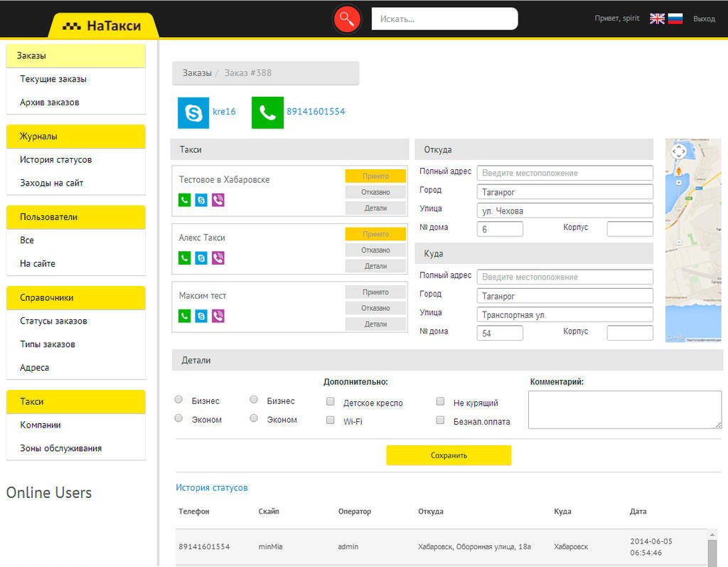728x567 pixels.
Task: Open Компании sidebar item
Action: (41, 425)
